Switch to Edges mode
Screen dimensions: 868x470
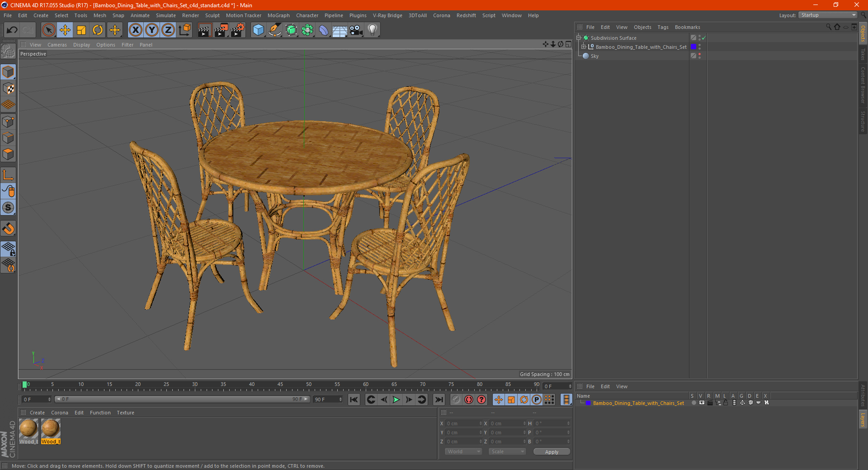point(9,138)
